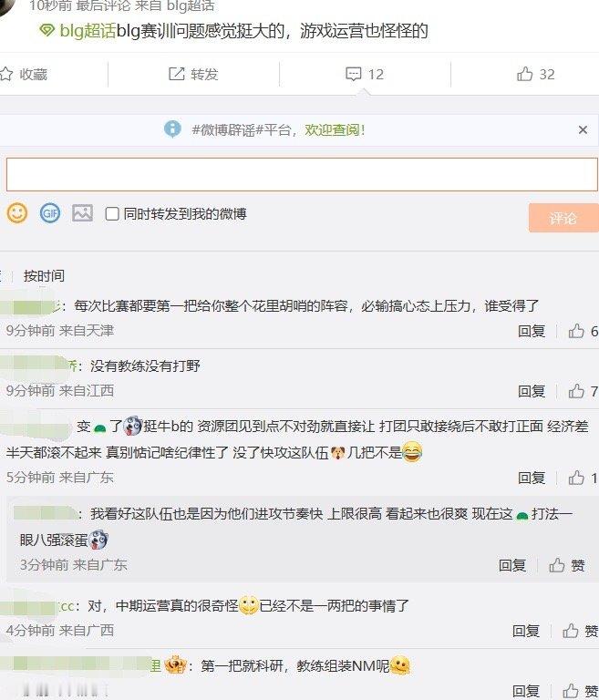This screenshot has height=700, width=599.
Task: Like the 5分钟前 来自广东 comment
Action: click(x=576, y=478)
